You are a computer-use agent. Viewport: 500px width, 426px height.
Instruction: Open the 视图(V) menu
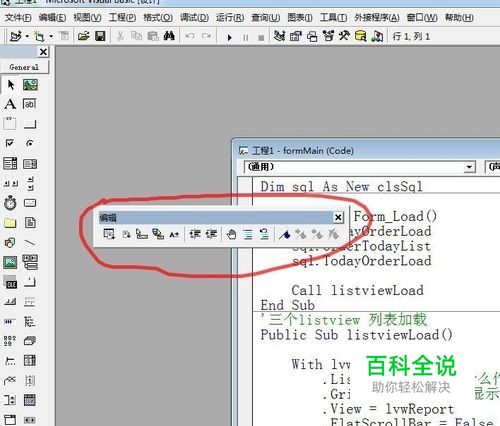tap(87, 17)
